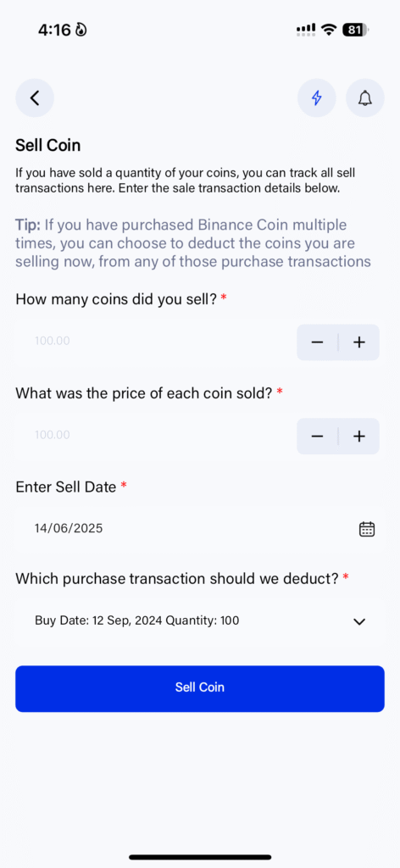Select Buy Date 12 Sep, 2024 dropdown
The height and width of the screenshot is (868, 400).
coord(200,620)
